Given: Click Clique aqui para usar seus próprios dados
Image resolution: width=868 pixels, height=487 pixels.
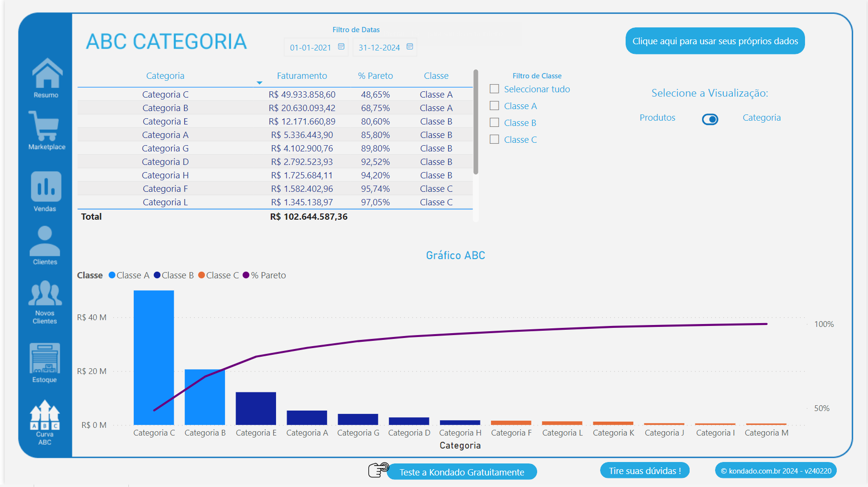Looking at the screenshot, I should pos(715,41).
